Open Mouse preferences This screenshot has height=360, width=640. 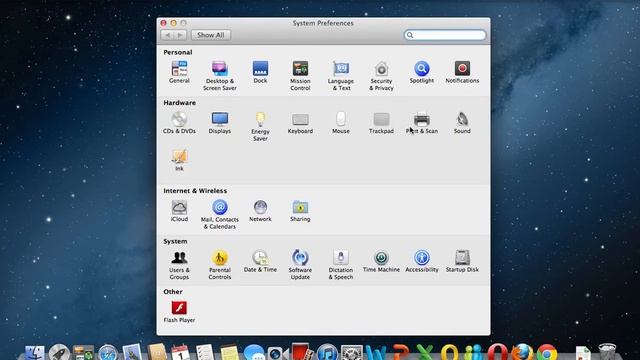click(x=340, y=122)
